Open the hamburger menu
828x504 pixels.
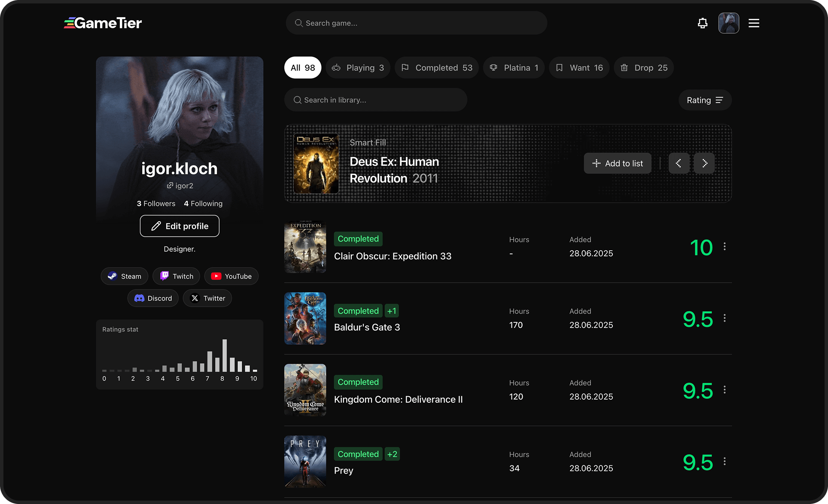754,23
